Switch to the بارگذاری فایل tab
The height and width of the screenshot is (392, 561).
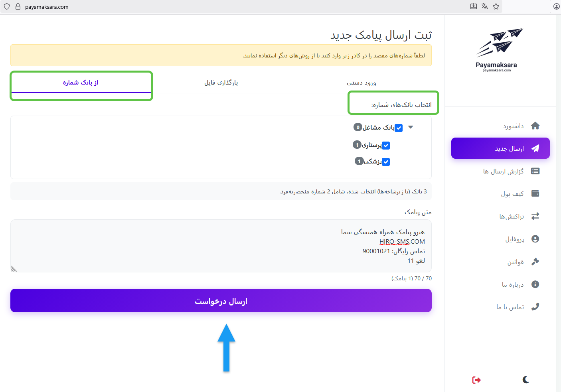tap(222, 82)
